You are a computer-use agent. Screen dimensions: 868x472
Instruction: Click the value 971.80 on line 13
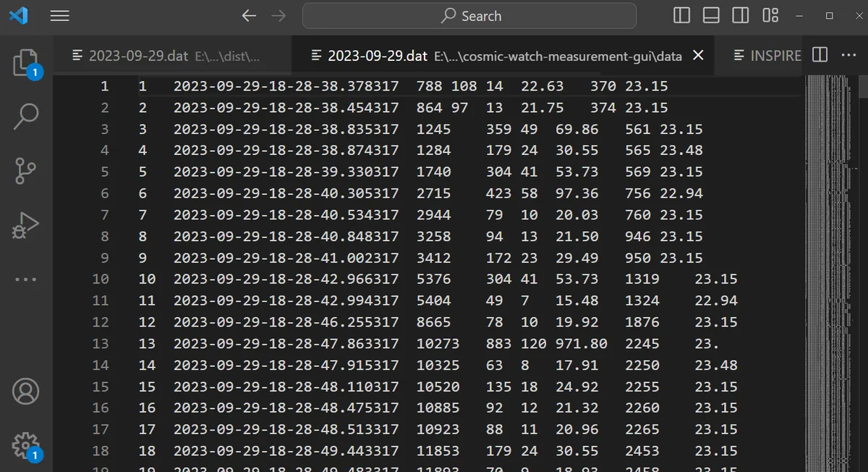tap(582, 343)
